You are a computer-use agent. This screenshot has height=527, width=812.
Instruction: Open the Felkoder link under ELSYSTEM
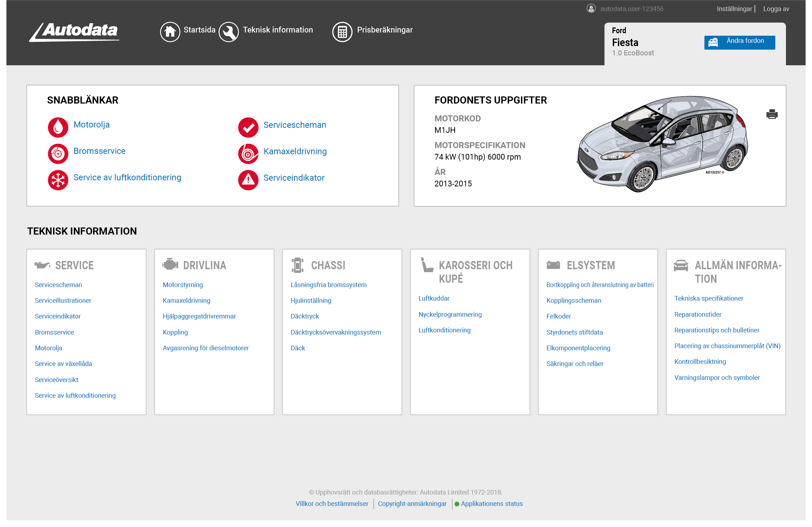point(558,316)
